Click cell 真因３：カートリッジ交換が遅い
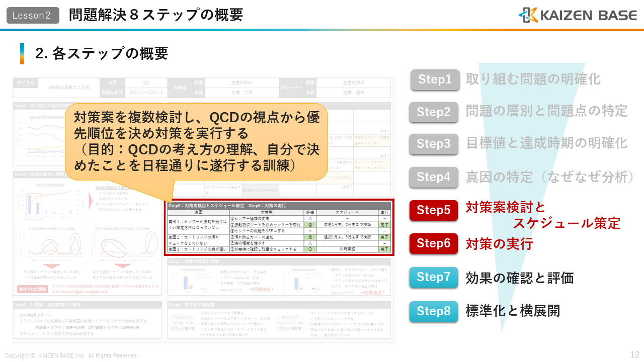Image resolution: width=644 pixels, height=362 pixels. 199,249
